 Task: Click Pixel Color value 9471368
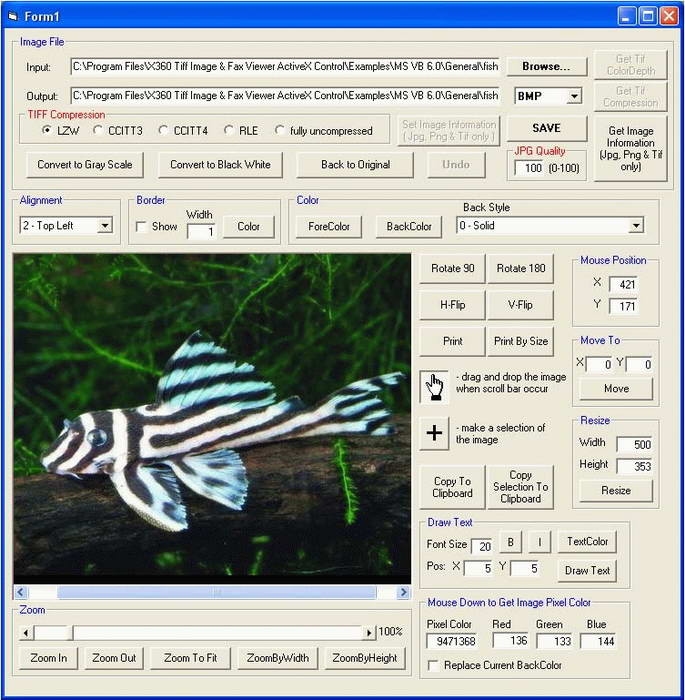coord(452,641)
